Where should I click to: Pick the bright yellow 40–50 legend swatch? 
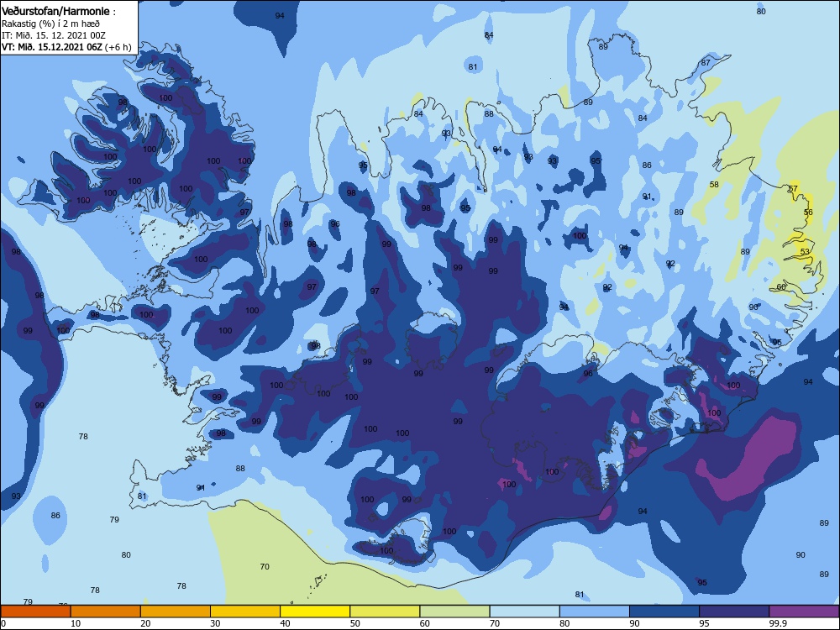click(315, 612)
